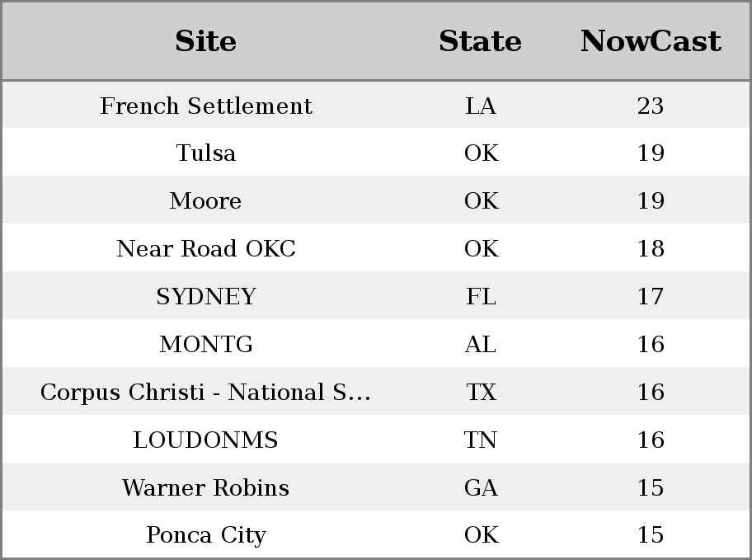Click the Ponca City site entry
This screenshot has height=560, width=752.
pyautogui.click(x=206, y=535)
